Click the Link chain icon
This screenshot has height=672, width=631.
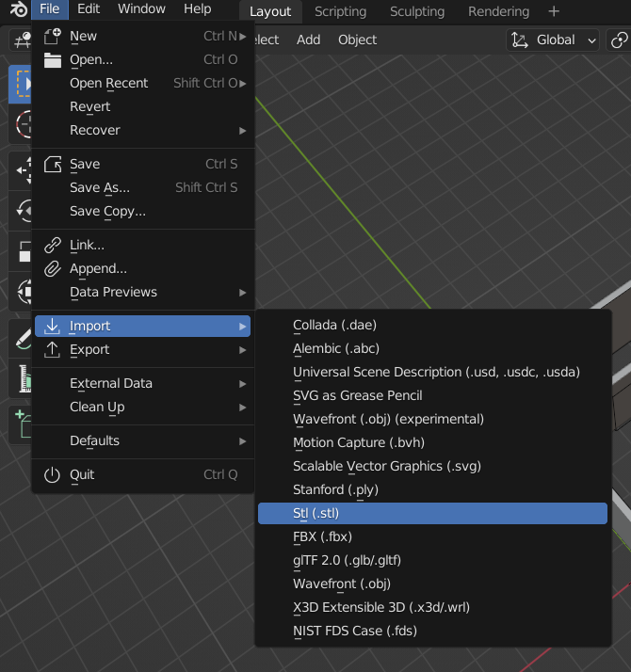click(x=53, y=245)
